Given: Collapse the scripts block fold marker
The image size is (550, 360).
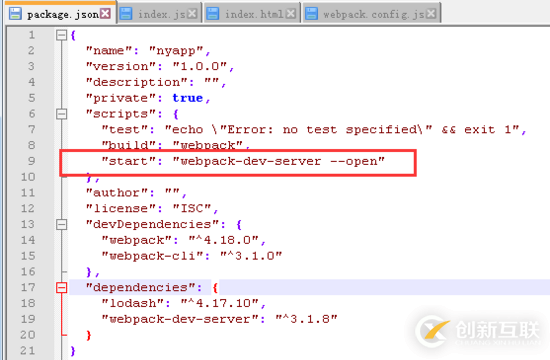Looking at the screenshot, I should click(x=61, y=114).
